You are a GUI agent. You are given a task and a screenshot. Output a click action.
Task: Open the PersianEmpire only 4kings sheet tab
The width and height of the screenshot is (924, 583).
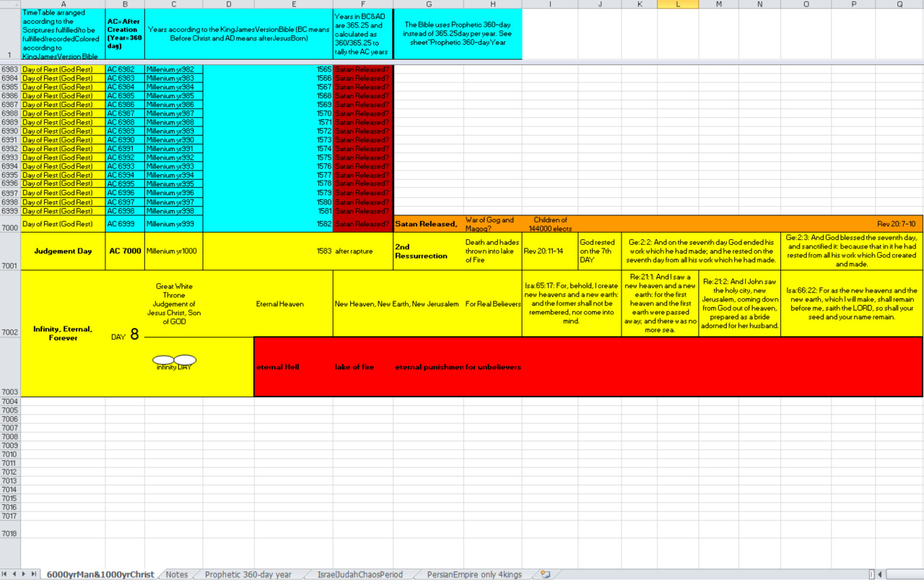tap(474, 574)
